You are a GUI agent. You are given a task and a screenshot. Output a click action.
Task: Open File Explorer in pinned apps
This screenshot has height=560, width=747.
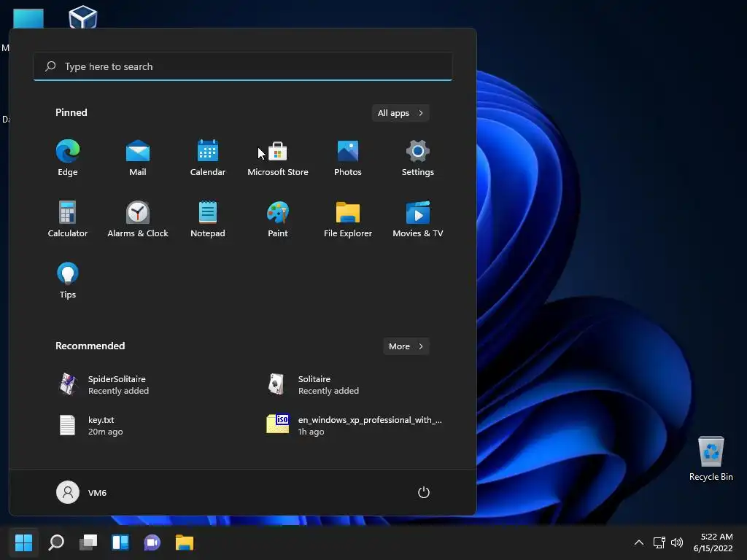point(348,219)
